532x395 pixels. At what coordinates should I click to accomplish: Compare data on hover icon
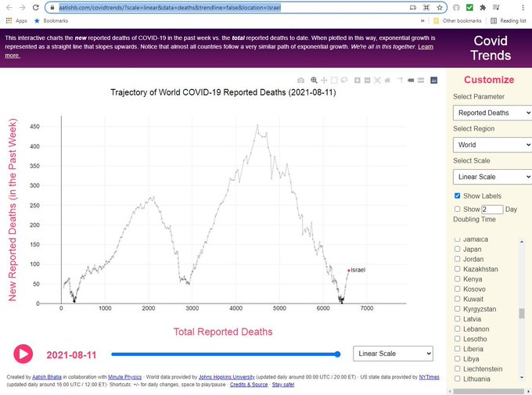point(421,80)
